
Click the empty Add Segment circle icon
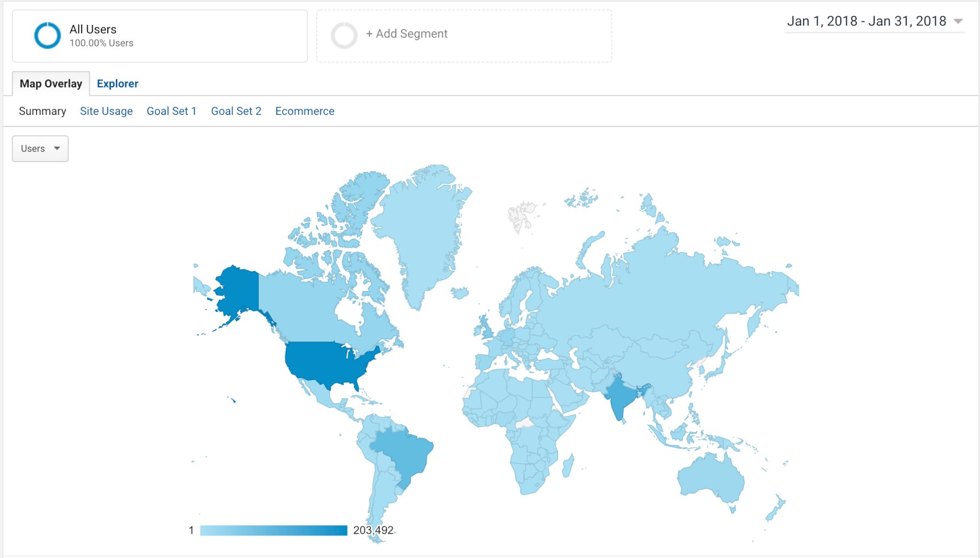point(344,35)
